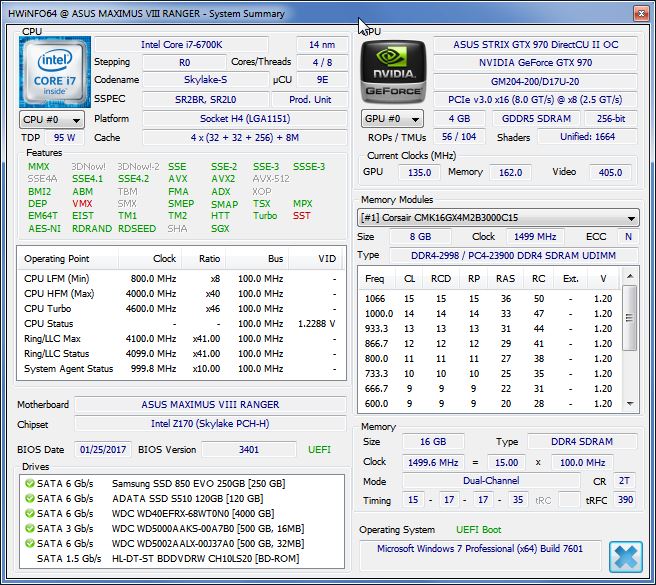
Task: Click the Intel Core i7-6700K name field
Action: click(181, 45)
